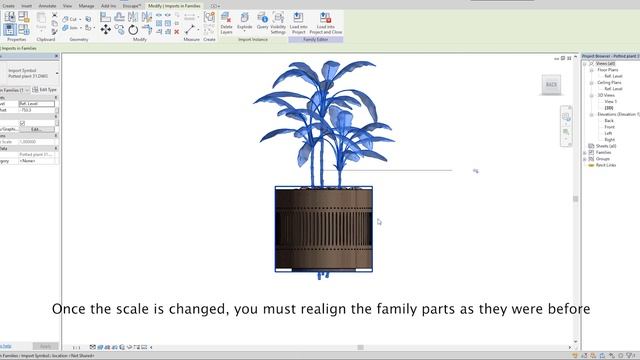Click the Join geometry tool
This screenshot has width=640, height=360.
click(x=69, y=28)
